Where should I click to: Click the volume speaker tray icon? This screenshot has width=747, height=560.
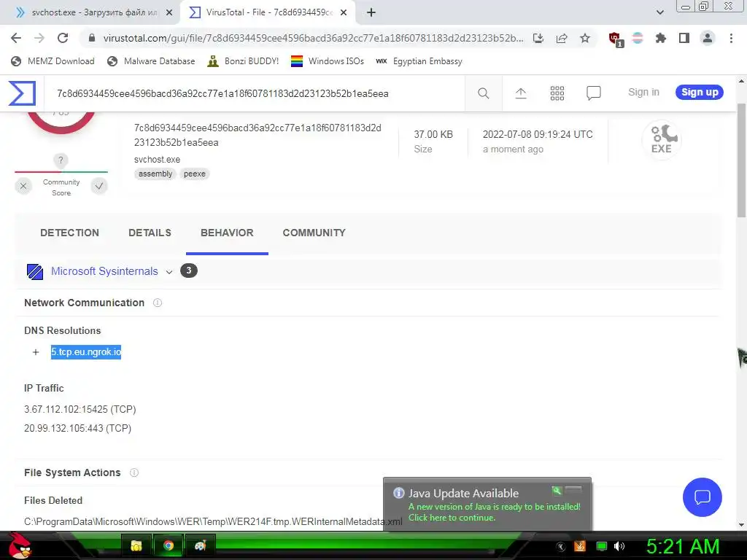coord(619,546)
